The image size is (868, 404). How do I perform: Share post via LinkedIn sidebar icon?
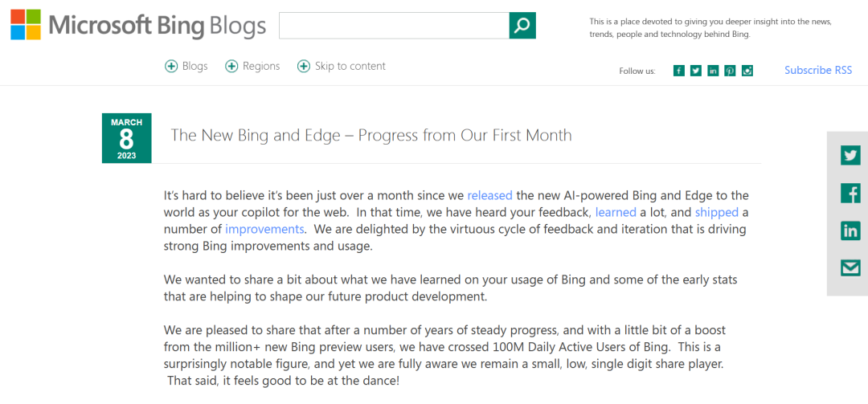click(x=850, y=231)
